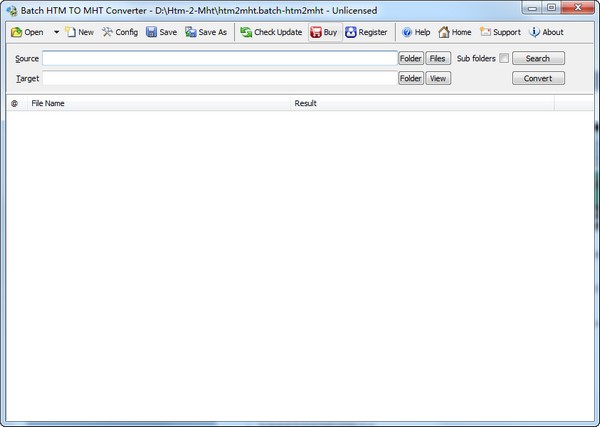Create a New project from the toolbar
The width and height of the screenshot is (600, 427).
(80, 32)
